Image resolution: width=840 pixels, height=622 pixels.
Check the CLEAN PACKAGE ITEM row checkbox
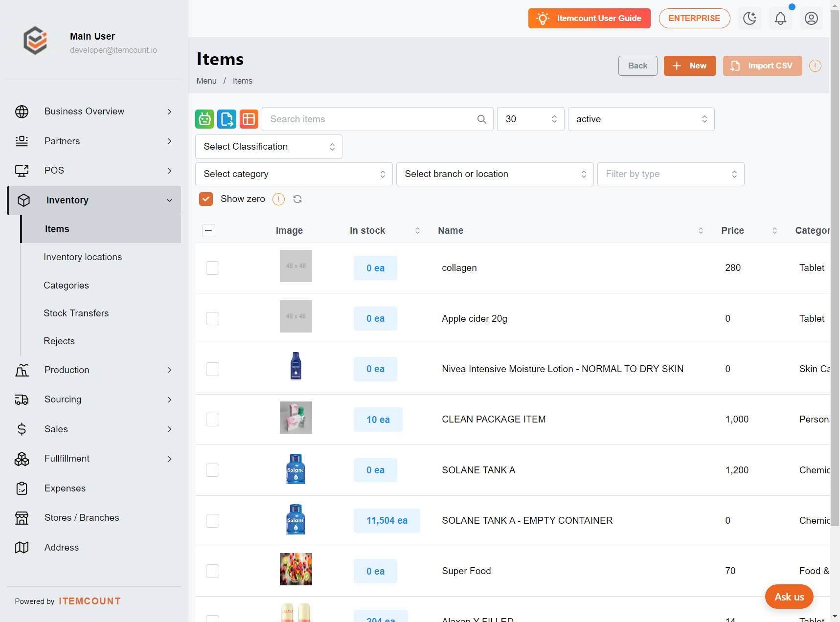click(x=212, y=420)
